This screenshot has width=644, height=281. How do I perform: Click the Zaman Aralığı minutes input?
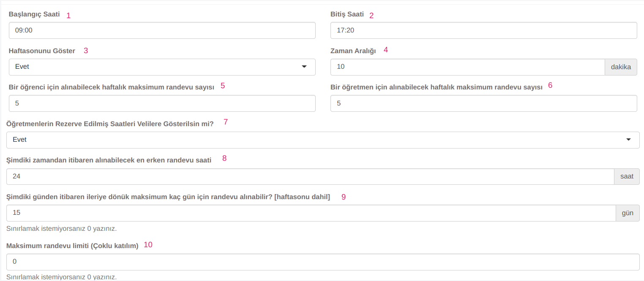(467, 67)
